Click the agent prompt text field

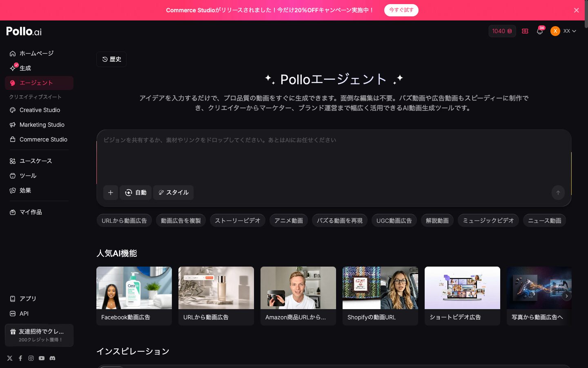click(x=334, y=157)
